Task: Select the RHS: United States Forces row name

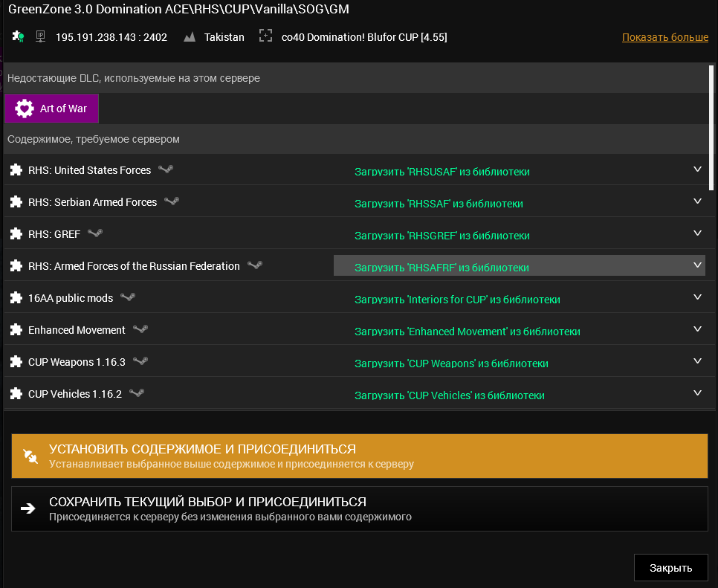Action: point(89,170)
